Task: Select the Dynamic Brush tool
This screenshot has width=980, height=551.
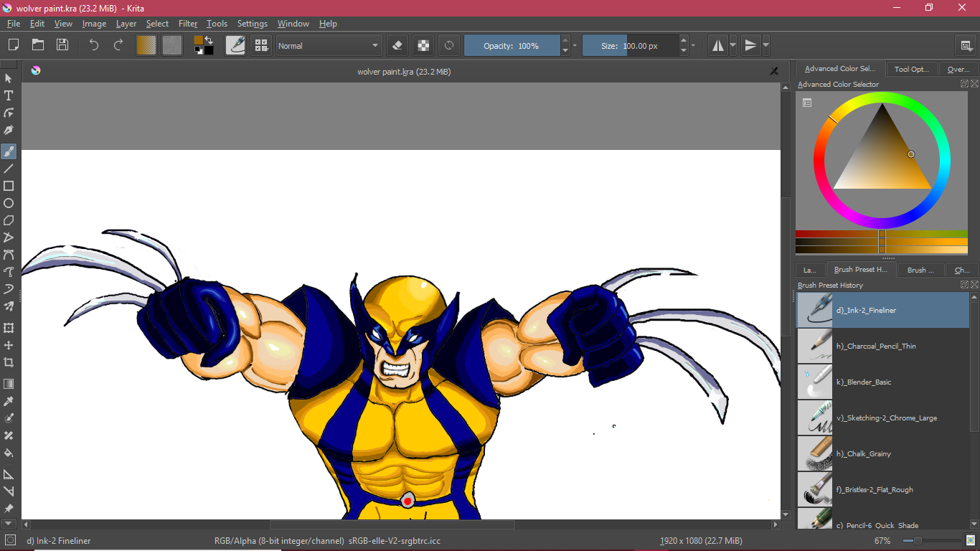Action: [x=9, y=289]
